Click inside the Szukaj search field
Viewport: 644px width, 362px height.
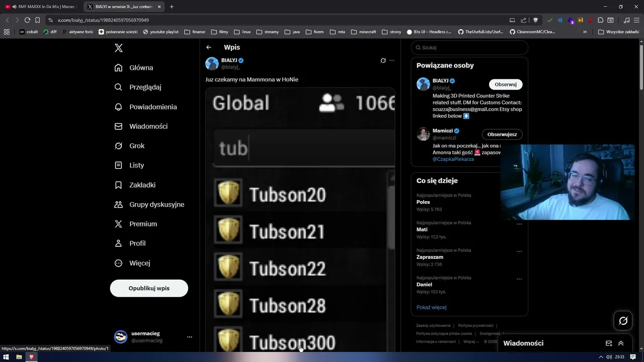[x=469, y=47]
